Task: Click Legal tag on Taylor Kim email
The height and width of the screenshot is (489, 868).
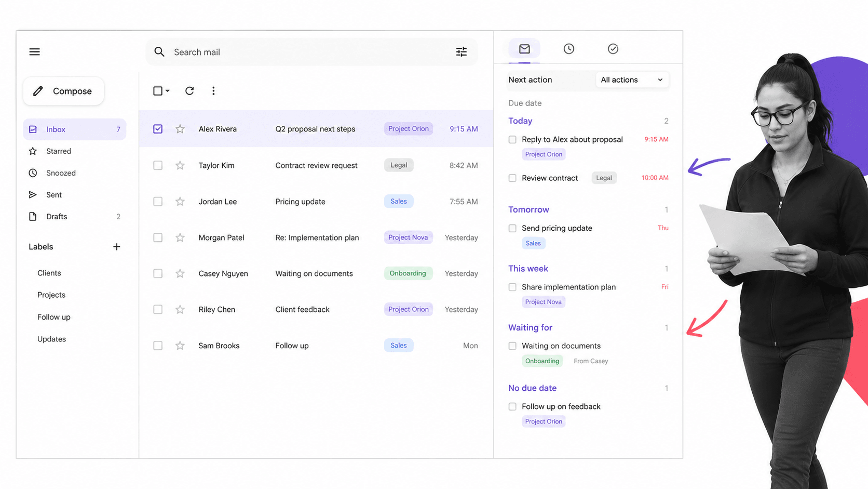Action: pos(399,165)
